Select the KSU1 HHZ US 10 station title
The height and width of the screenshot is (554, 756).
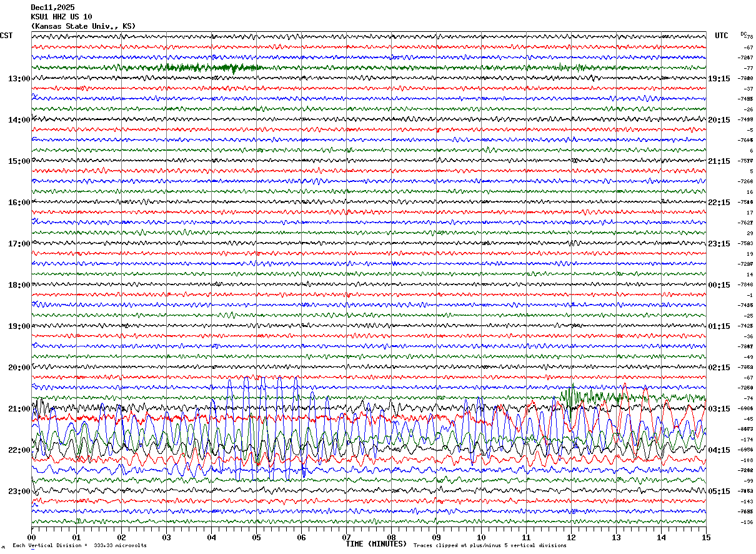(61, 17)
